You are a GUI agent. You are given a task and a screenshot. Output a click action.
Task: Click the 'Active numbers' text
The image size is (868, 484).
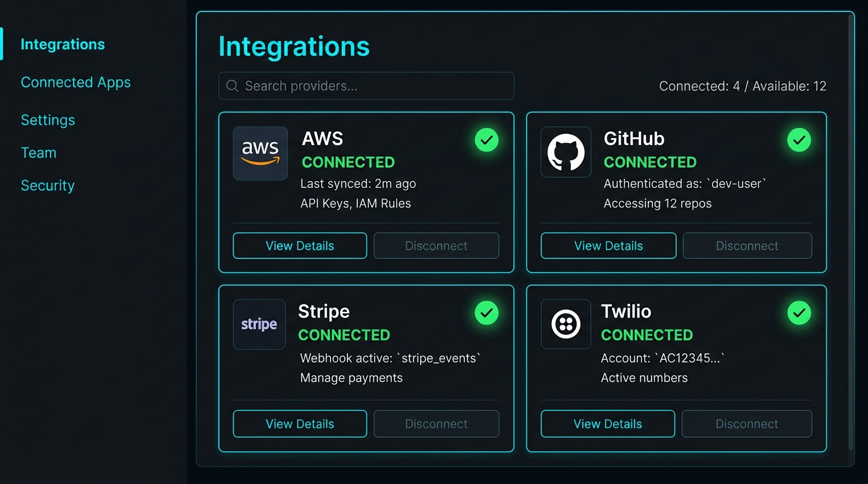(x=644, y=378)
